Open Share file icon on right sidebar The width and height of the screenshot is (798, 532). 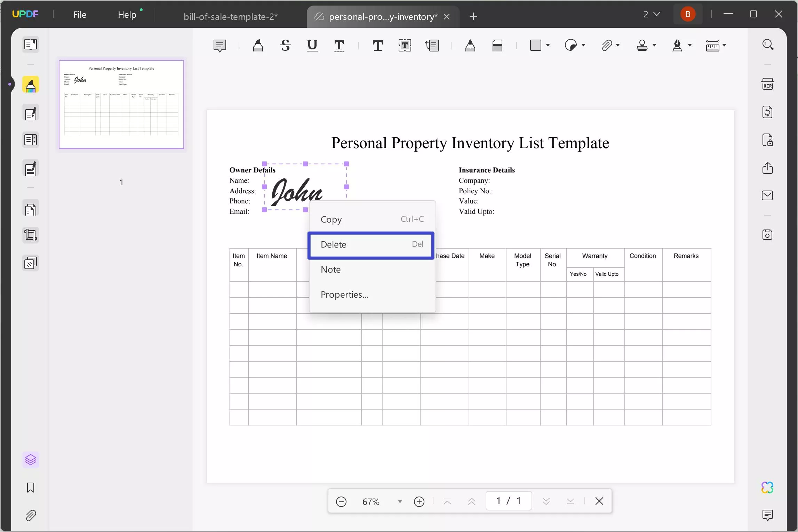pos(768,168)
